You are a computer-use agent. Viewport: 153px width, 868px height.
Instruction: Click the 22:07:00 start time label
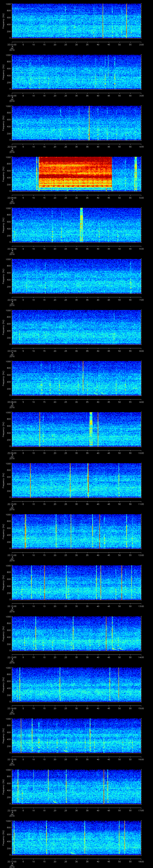(12, 351)
